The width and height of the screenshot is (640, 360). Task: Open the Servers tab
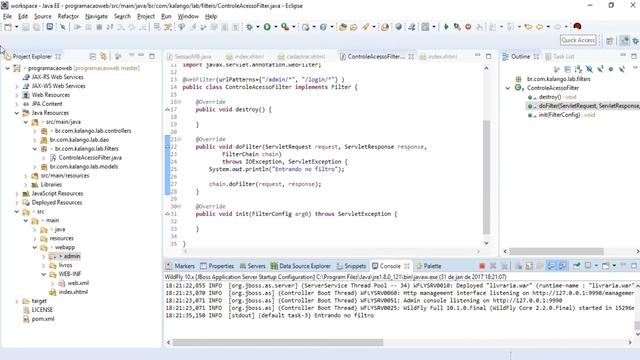tap(252, 266)
